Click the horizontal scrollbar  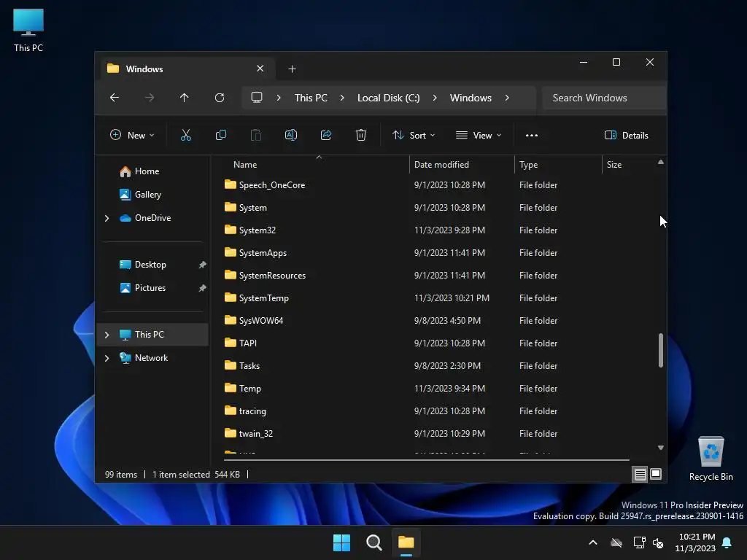(x=426, y=460)
